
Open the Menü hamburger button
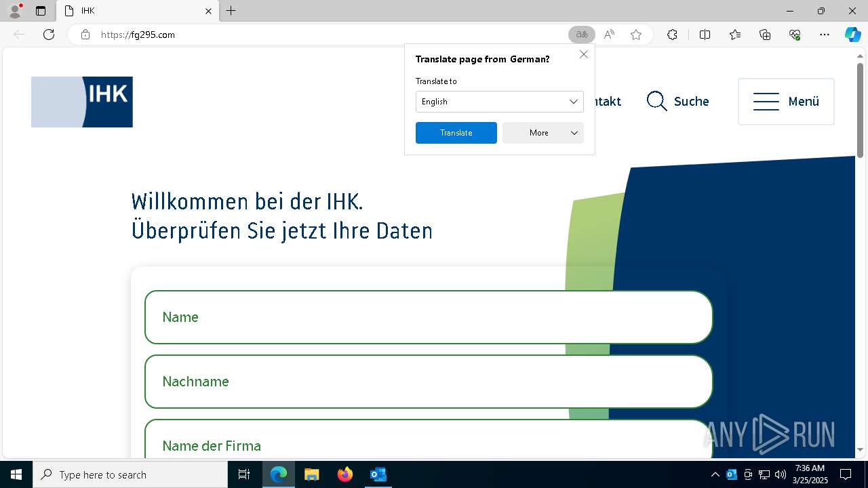pos(786,102)
